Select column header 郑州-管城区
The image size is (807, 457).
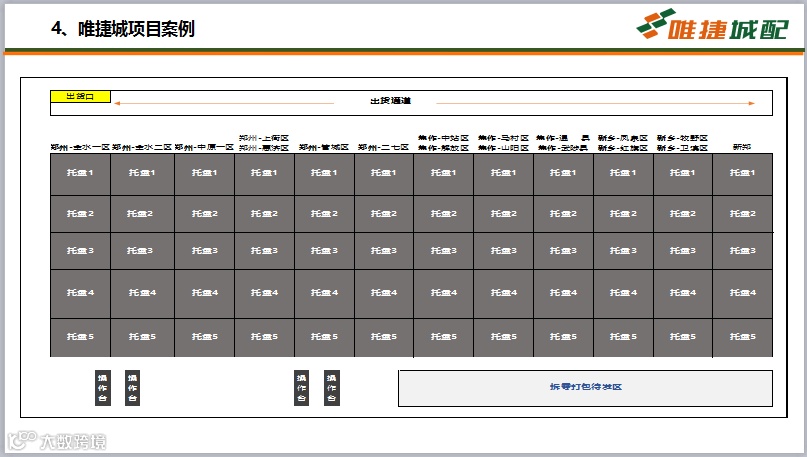coord(324,147)
